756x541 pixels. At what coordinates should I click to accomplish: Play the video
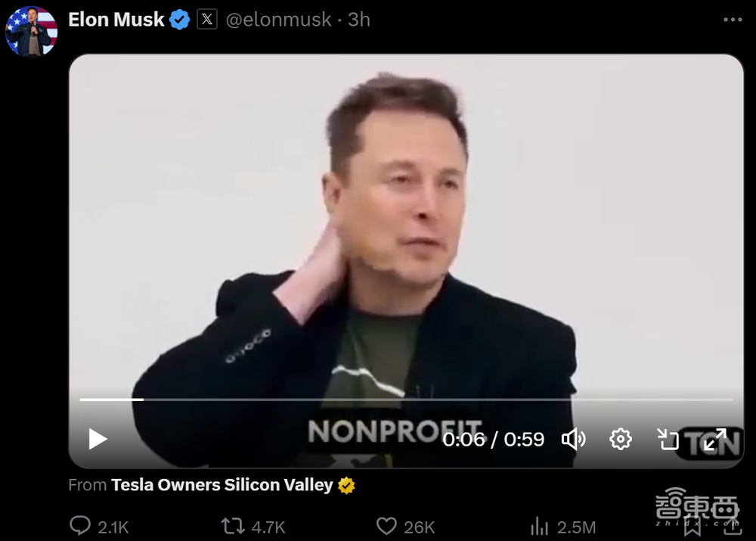(98, 439)
